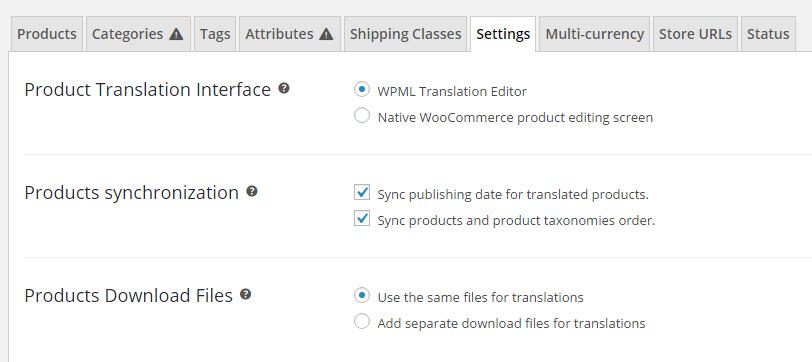Click help icon beside Products Download Files
812x362 pixels.
pos(246,294)
